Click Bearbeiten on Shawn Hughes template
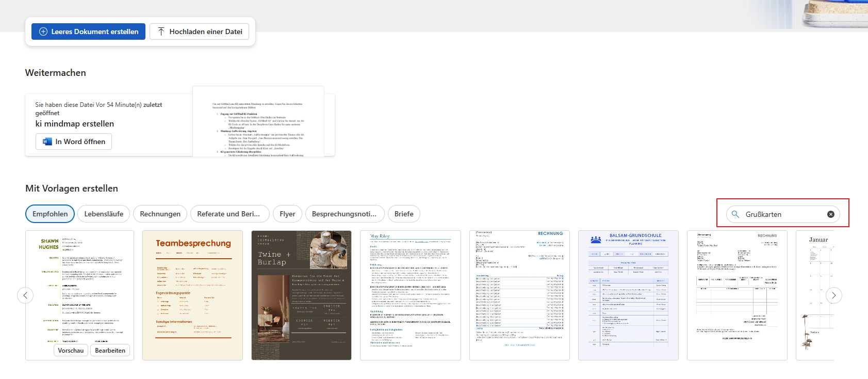The height and width of the screenshot is (379, 868). point(110,350)
